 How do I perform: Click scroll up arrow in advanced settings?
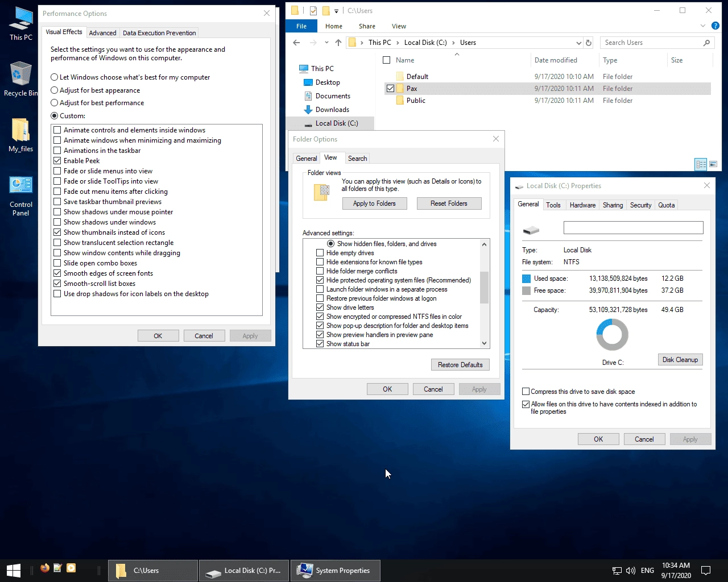pos(485,244)
